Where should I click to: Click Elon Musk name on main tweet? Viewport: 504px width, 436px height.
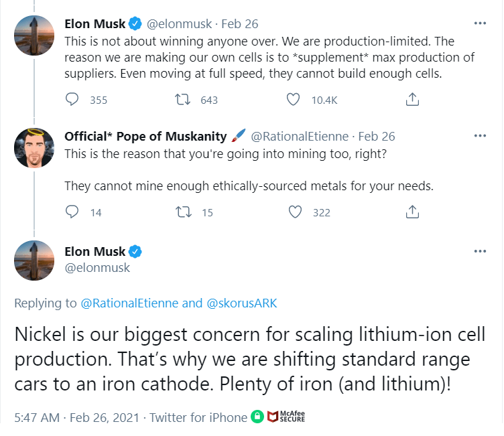tap(94, 252)
